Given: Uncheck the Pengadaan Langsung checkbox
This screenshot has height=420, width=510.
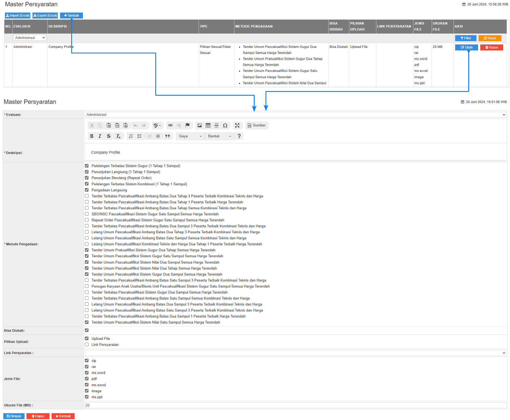Looking at the screenshot, I should coord(87,190).
